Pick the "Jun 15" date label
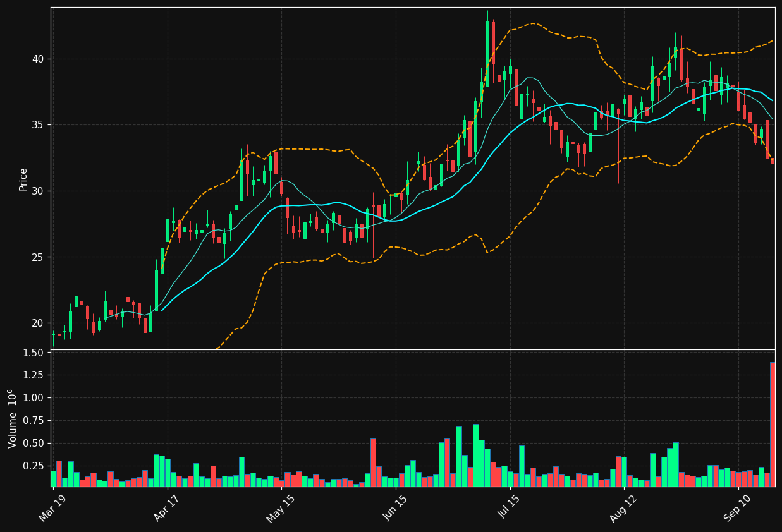 395,507
